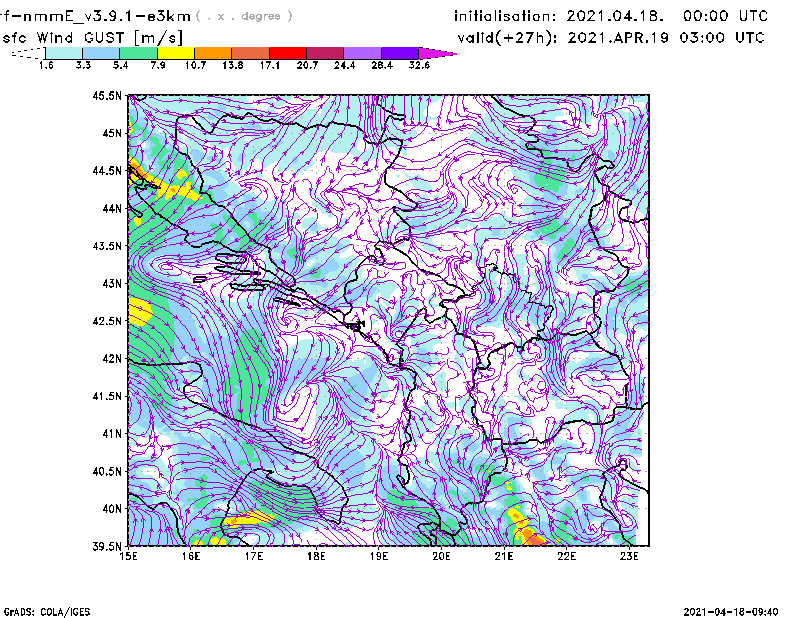Viewport: 800px width, 618px height.
Task: Click the dashed white arrow below 1.6 in legend
Action: 28,53
